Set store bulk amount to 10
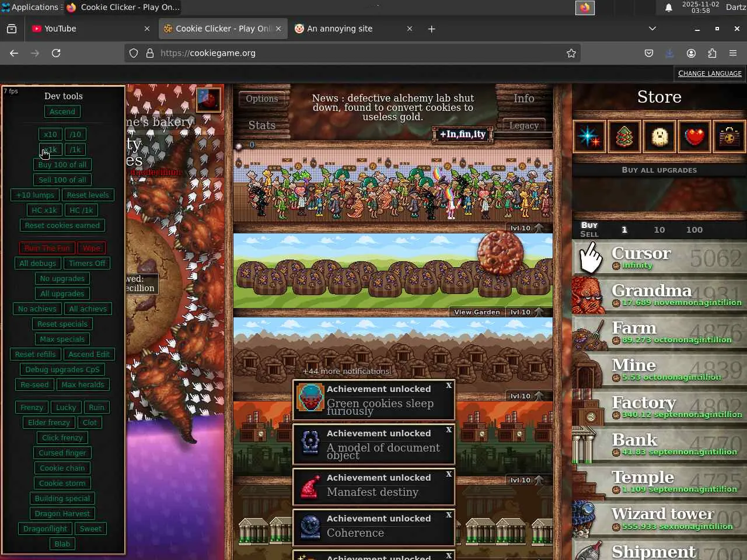747x560 pixels. coord(659,230)
